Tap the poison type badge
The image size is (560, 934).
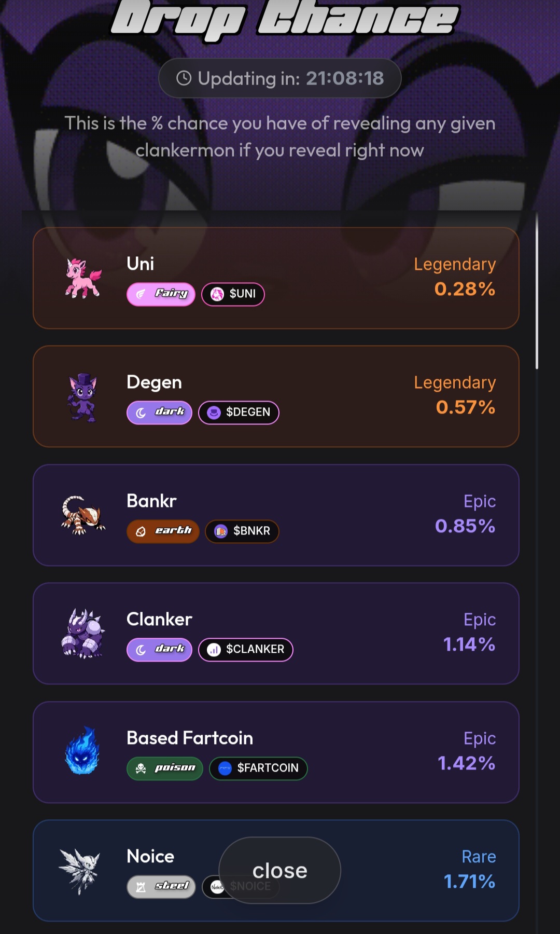coord(164,768)
